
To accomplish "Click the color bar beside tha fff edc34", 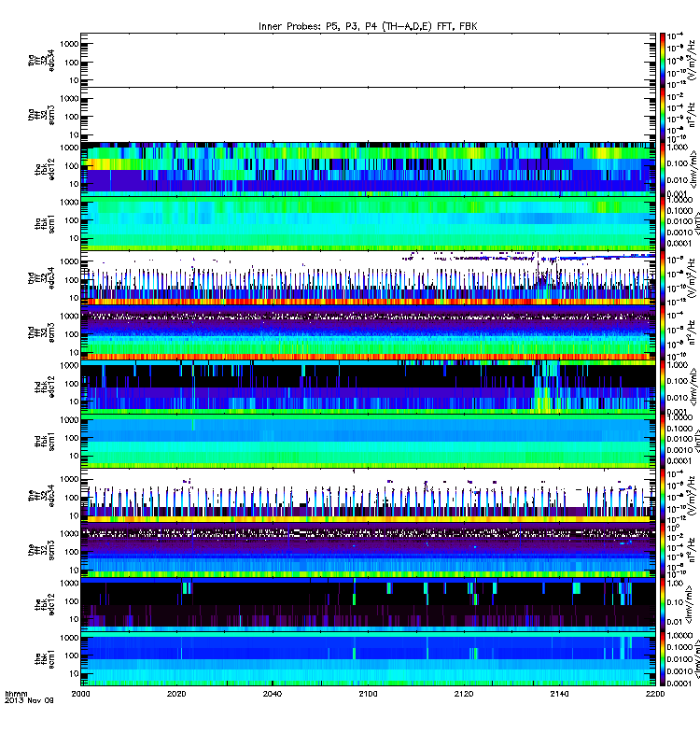I will 663,60.
